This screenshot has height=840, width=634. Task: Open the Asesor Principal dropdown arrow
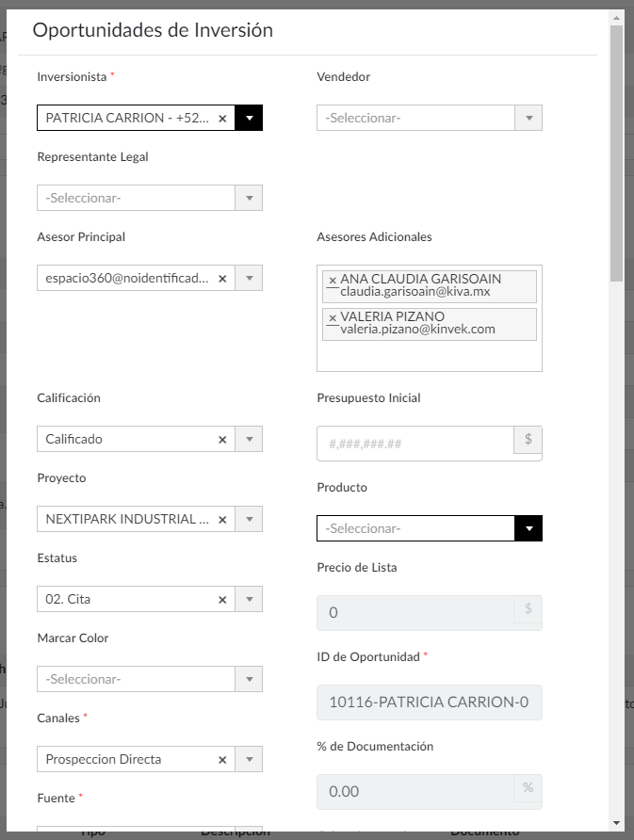tap(250, 278)
